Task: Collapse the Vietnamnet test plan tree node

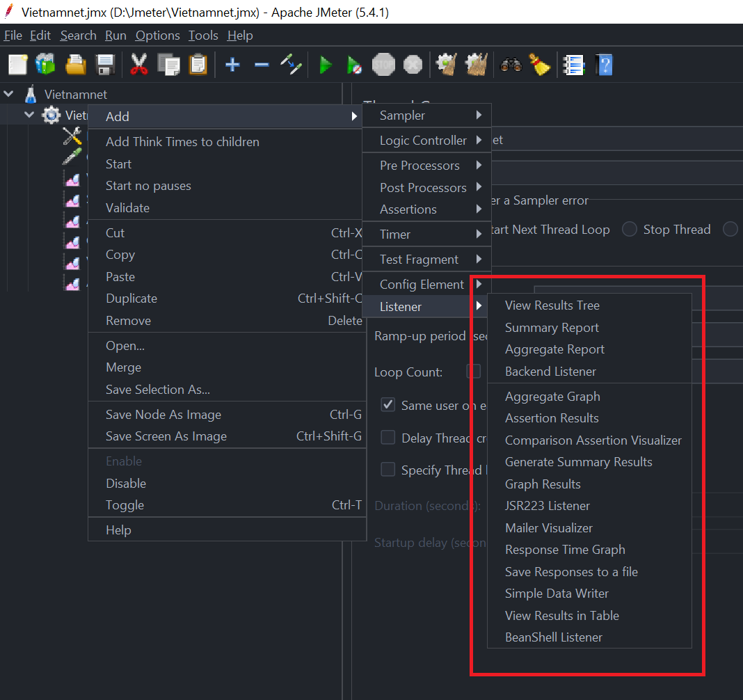Action: click(8, 94)
